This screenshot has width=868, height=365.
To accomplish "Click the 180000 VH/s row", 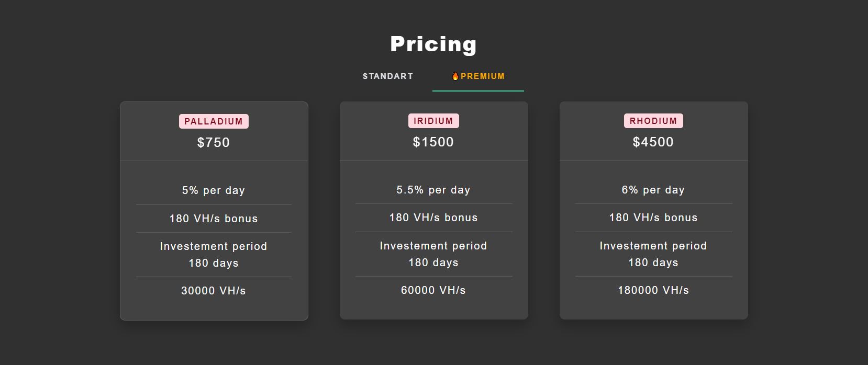I will [653, 290].
